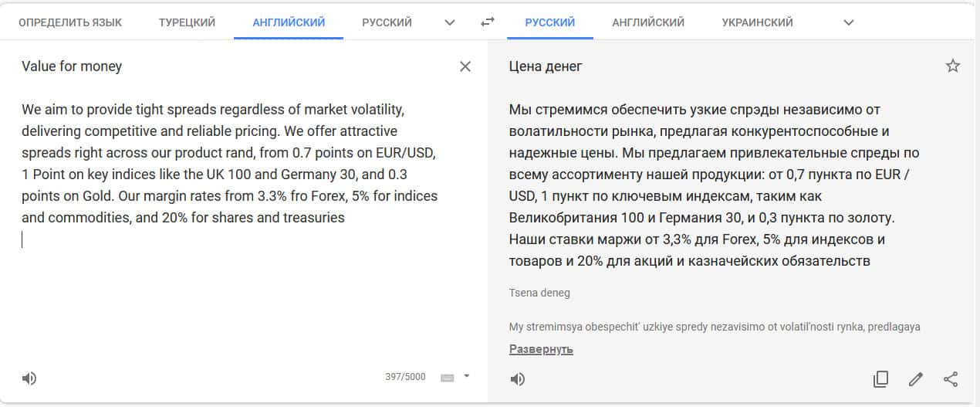The height and width of the screenshot is (407, 980).
Task: Switch target language to Английский
Action: [x=648, y=22]
